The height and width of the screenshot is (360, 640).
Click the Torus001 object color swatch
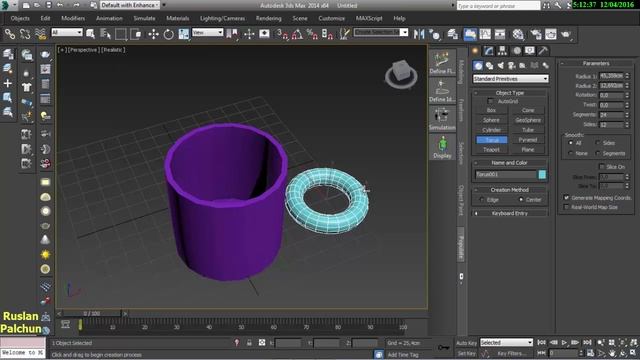(542, 175)
